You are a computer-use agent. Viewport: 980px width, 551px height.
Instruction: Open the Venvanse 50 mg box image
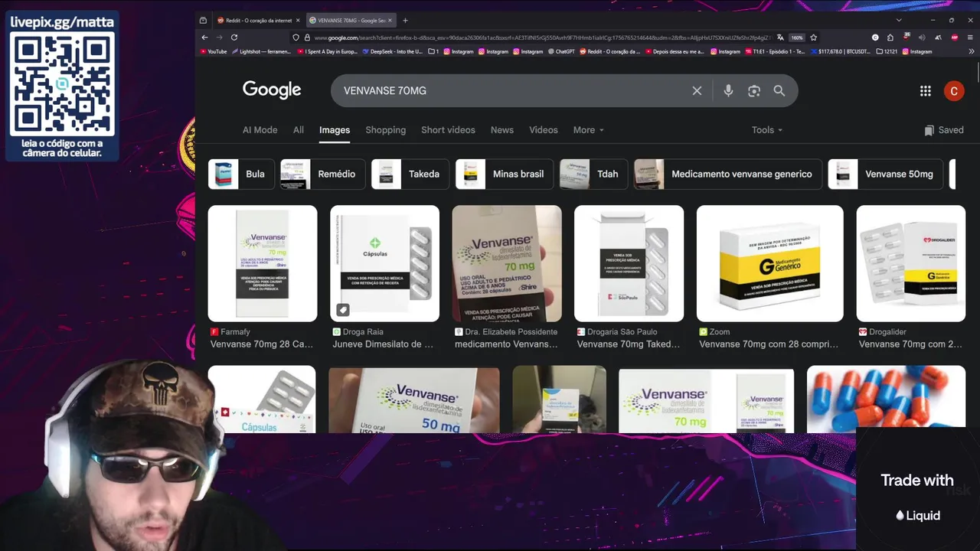tap(414, 400)
